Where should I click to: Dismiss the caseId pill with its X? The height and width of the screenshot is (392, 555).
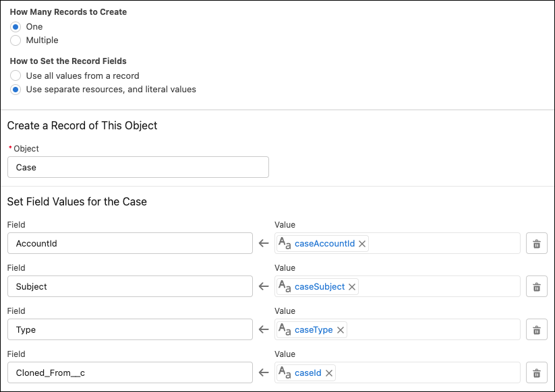coord(328,372)
